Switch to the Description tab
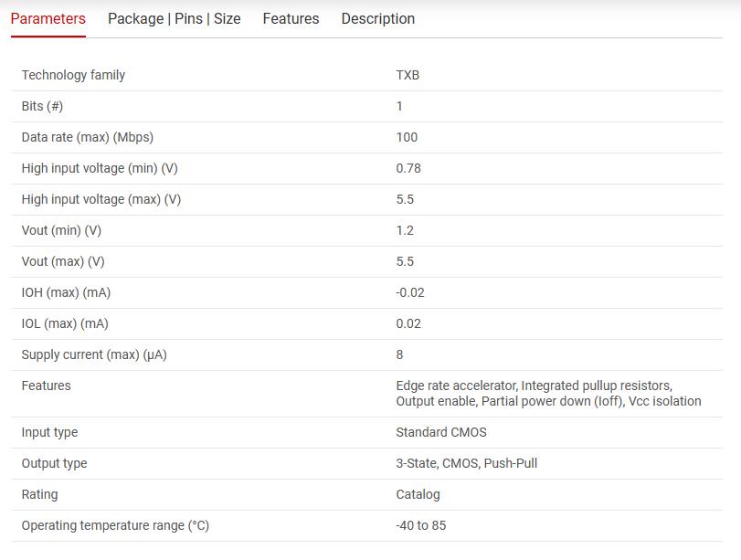This screenshot has width=741, height=560. 377,19
